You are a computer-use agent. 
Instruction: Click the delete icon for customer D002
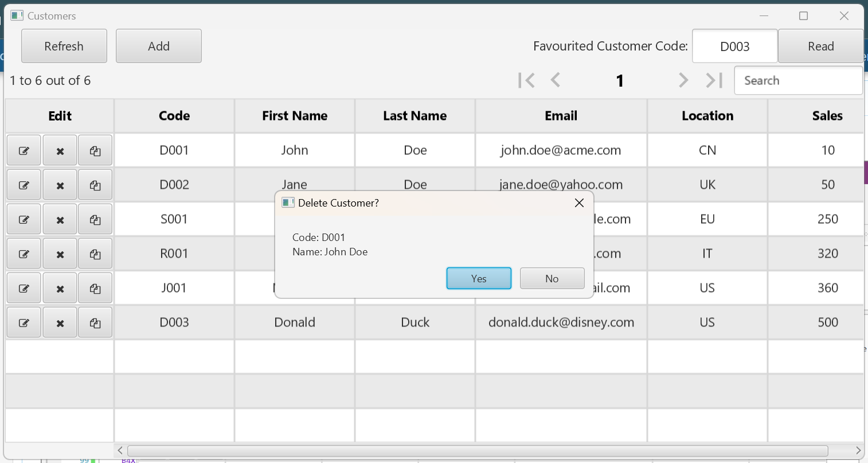(60, 185)
